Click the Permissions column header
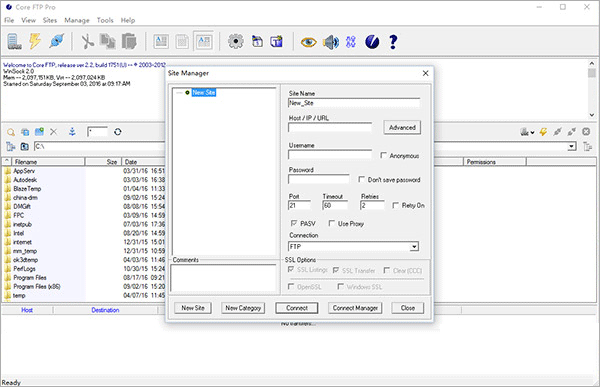Screen dimensions: 600x387 [x=495, y=162]
